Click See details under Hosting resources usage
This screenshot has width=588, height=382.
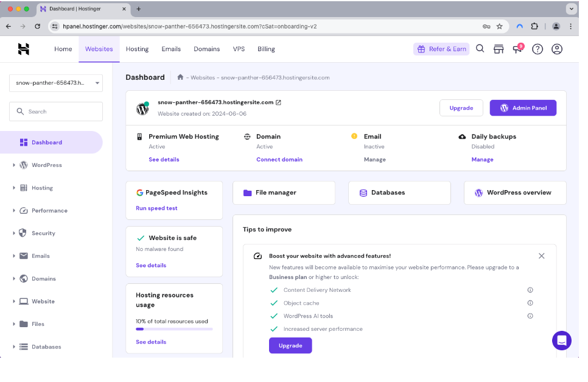[x=151, y=342]
